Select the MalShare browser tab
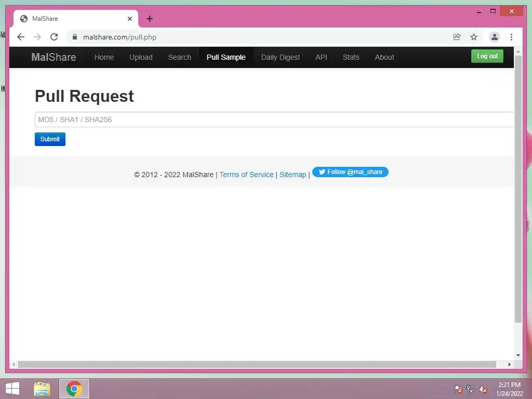The image size is (532, 399). click(76, 19)
